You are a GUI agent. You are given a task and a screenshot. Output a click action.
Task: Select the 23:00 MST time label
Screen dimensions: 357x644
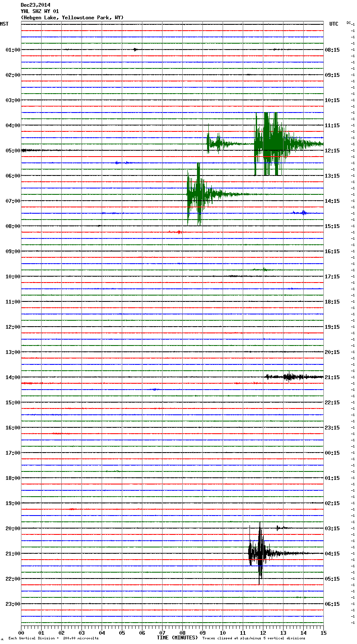point(13,604)
